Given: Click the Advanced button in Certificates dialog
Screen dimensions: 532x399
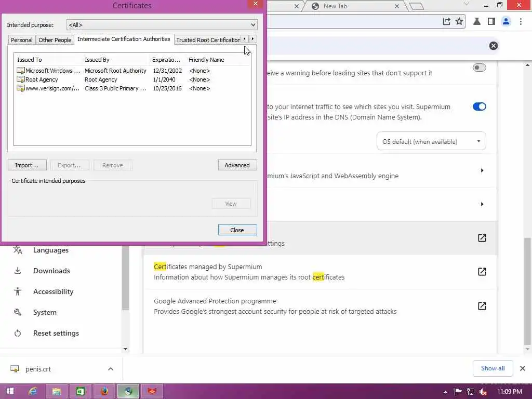Looking at the screenshot, I should tap(237, 165).
